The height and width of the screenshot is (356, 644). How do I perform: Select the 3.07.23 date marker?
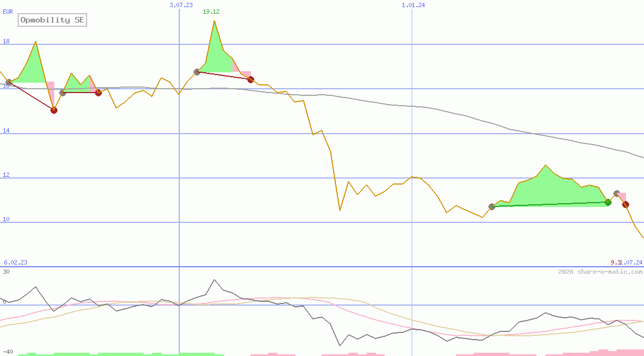(x=181, y=5)
